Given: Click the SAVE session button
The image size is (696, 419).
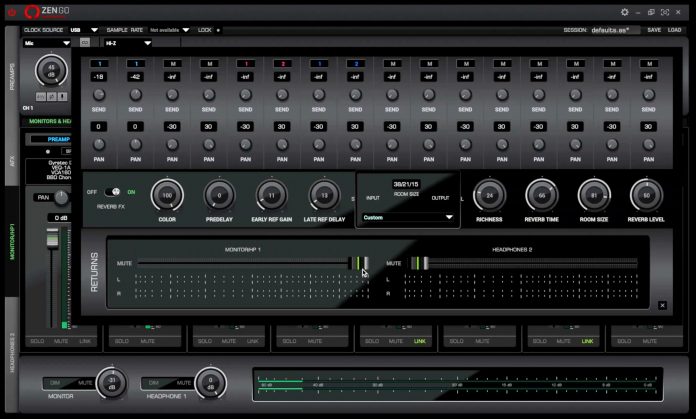Looking at the screenshot, I should tap(654, 30).
